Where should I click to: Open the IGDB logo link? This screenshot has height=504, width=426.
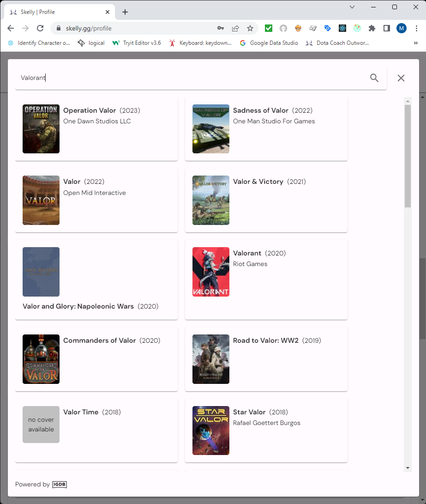tap(60, 485)
